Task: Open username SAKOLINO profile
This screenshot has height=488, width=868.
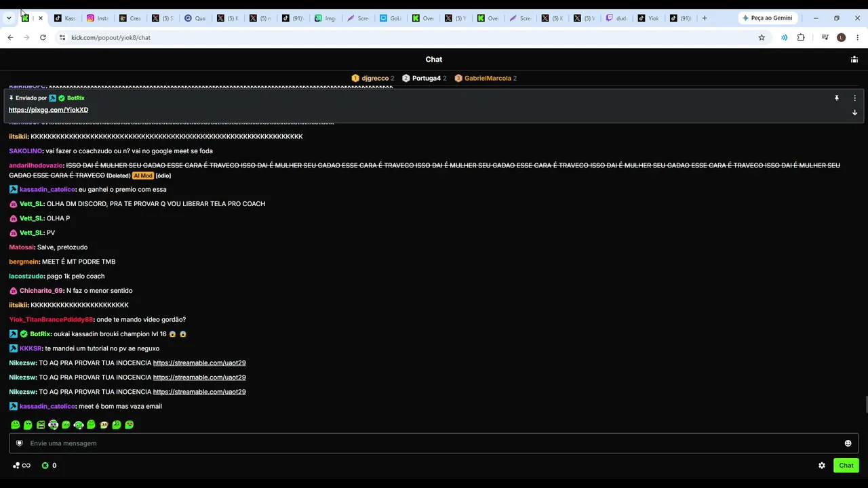Action: pos(26,151)
